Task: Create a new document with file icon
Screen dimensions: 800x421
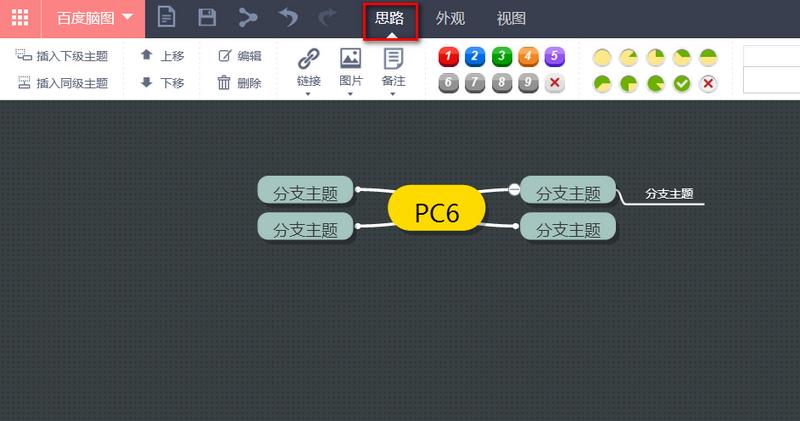Action: click(x=166, y=17)
